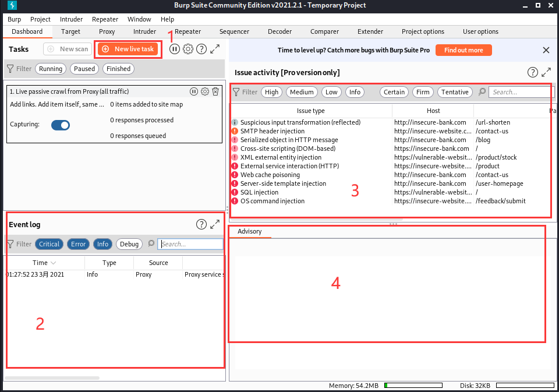Open the Burp menu
Screen dimensions: 559x392
14,19
